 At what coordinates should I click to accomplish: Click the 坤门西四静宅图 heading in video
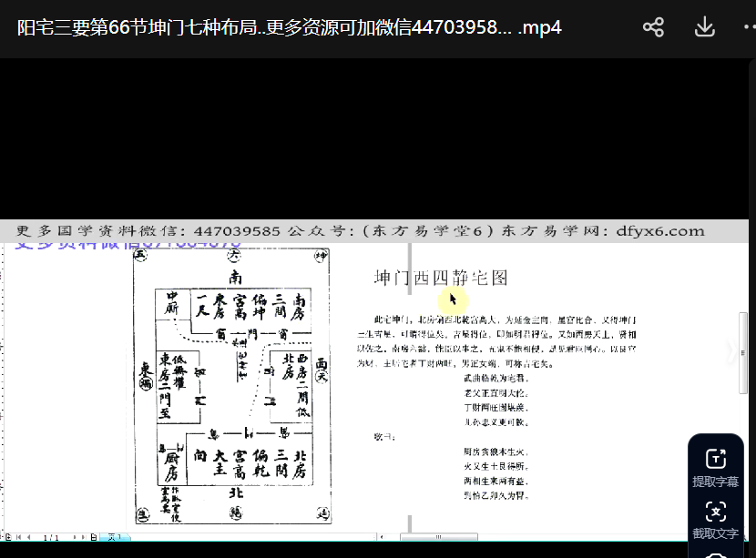coord(441,278)
